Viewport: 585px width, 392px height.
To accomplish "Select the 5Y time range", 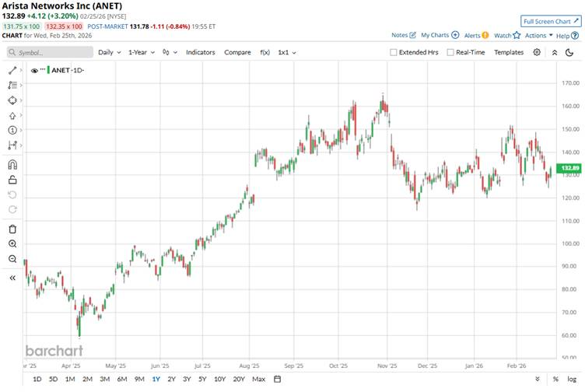I will (202, 380).
